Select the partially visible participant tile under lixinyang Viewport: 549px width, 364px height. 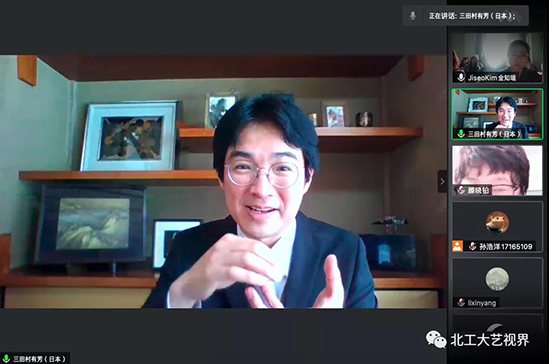[x=497, y=323]
